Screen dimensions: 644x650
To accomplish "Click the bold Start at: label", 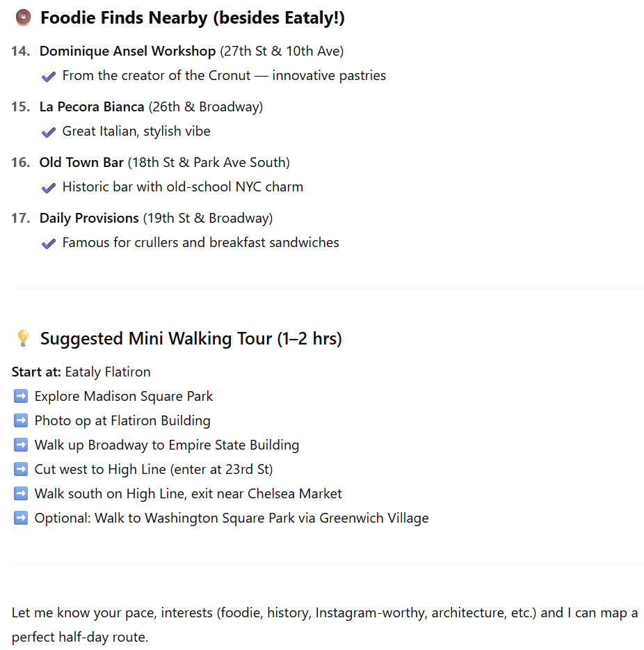I will (x=36, y=372).
